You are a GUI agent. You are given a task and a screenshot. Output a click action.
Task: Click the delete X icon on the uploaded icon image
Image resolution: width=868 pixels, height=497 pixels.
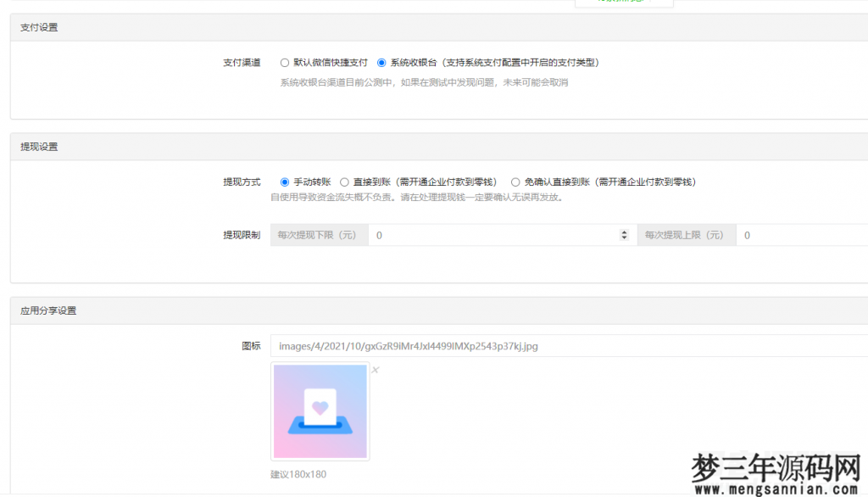point(376,369)
